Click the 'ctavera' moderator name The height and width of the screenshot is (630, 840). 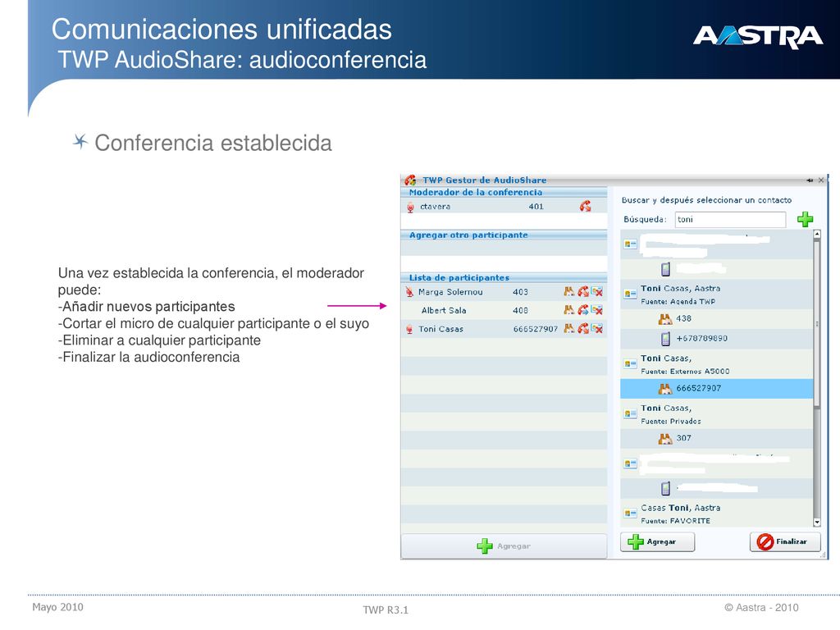[x=435, y=207]
